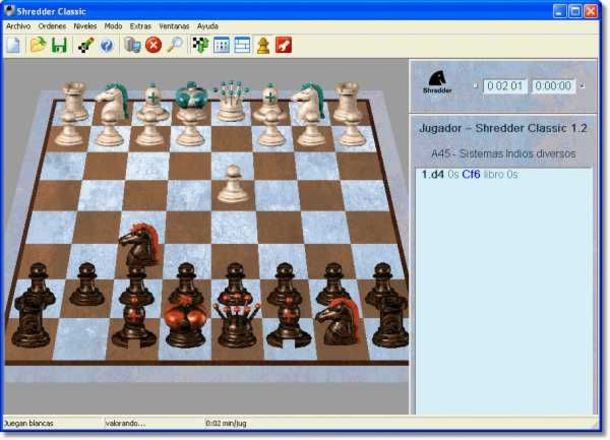The width and height of the screenshot is (610, 440).
Task: Click the new game blank page icon
Action: point(13,46)
